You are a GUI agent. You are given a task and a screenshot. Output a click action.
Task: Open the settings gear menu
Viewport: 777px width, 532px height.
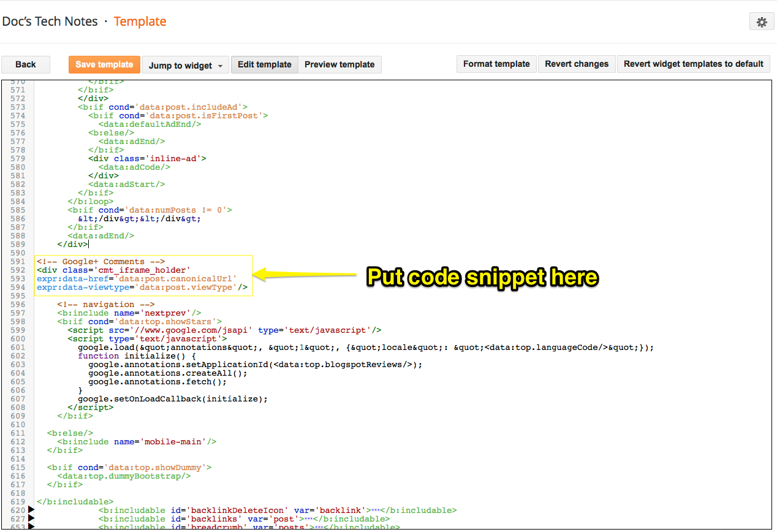pyautogui.click(x=762, y=22)
